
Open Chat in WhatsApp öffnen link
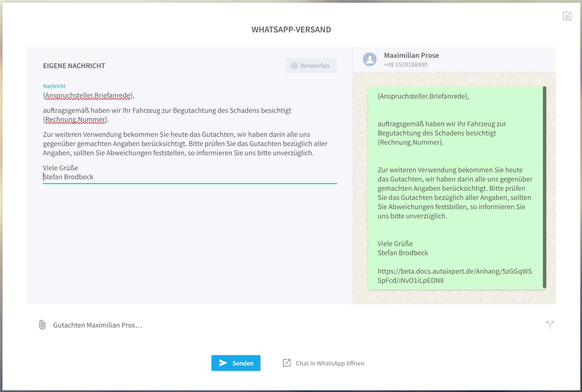click(324, 363)
